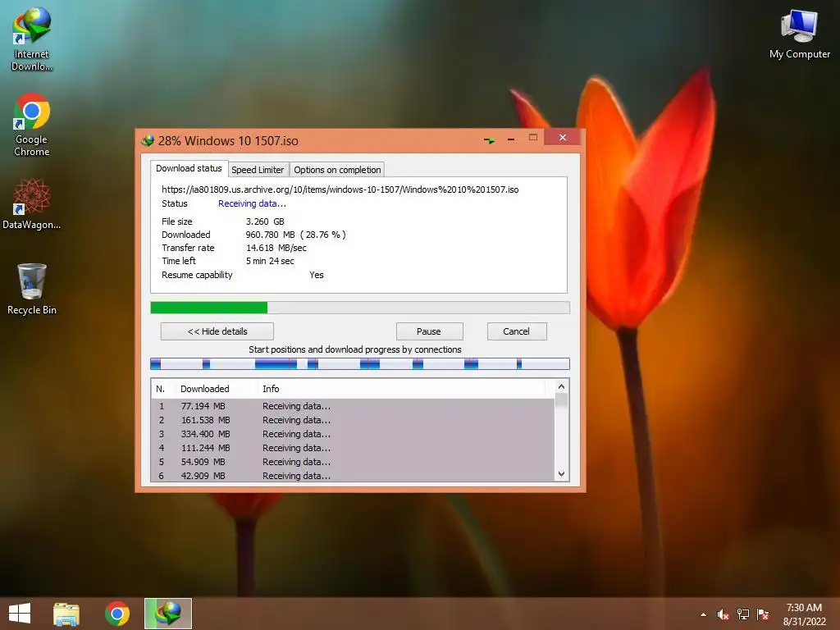This screenshot has height=630, width=840.
Task: Pause the download
Action: [x=429, y=331]
